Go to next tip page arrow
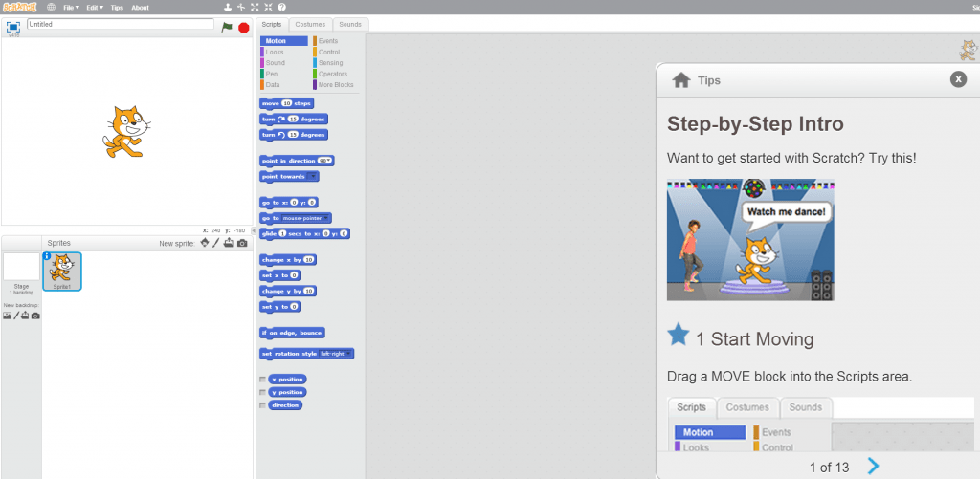 (x=873, y=466)
